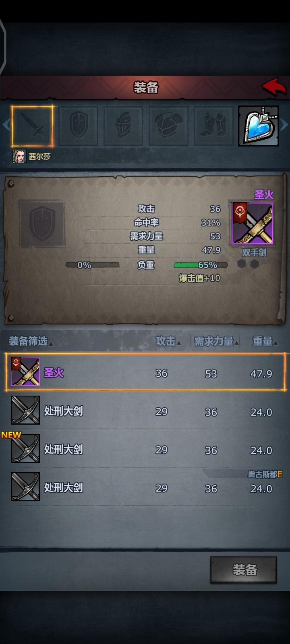
Task: Open the boots equipment slot
Action: pyautogui.click(x=213, y=126)
